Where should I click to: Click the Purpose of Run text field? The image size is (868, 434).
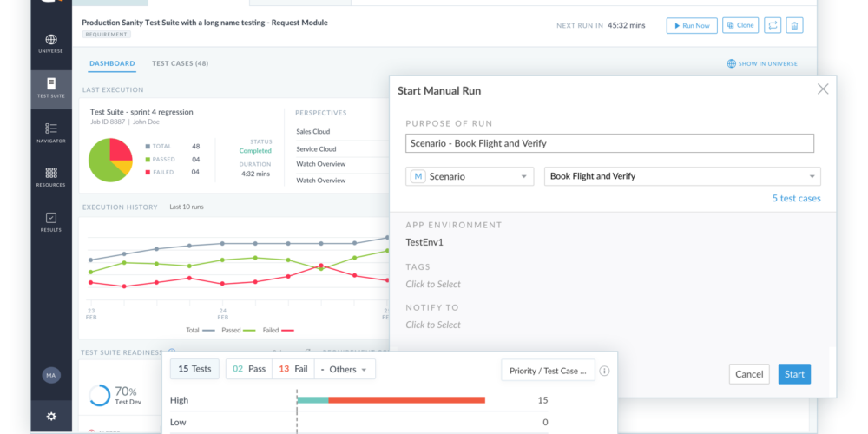coord(609,143)
